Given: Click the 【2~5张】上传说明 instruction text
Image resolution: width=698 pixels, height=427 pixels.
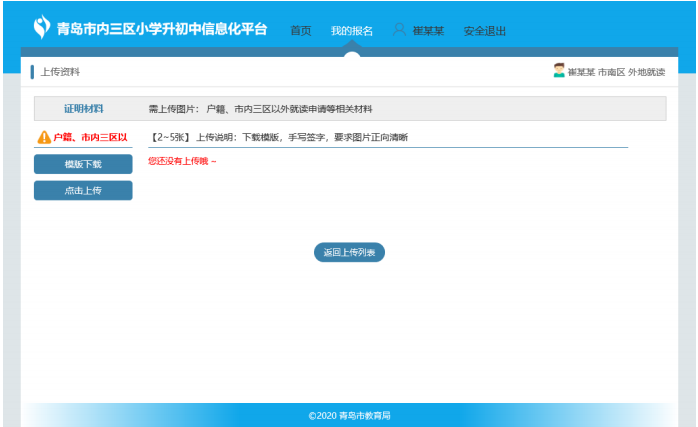Looking at the screenshot, I should point(278,137).
